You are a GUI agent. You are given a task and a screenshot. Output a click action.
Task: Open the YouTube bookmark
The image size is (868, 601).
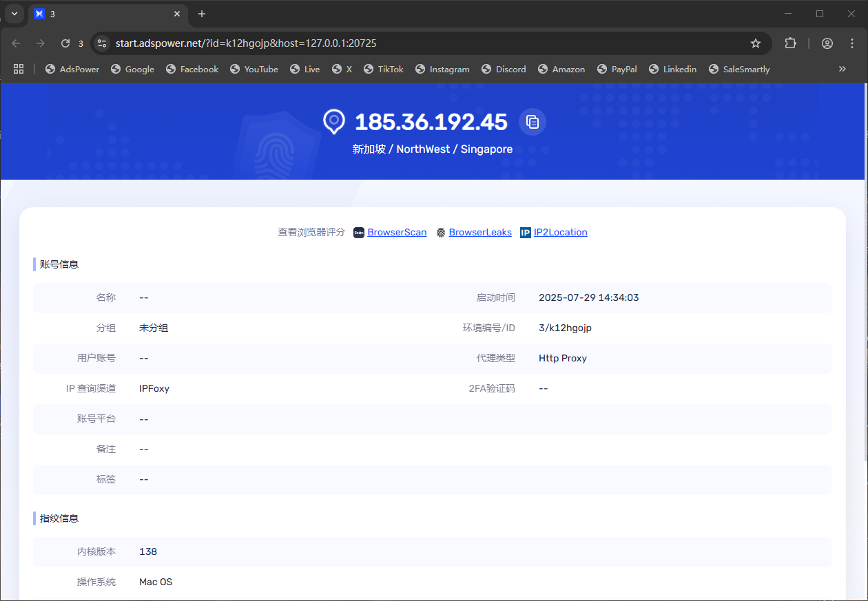tap(254, 69)
